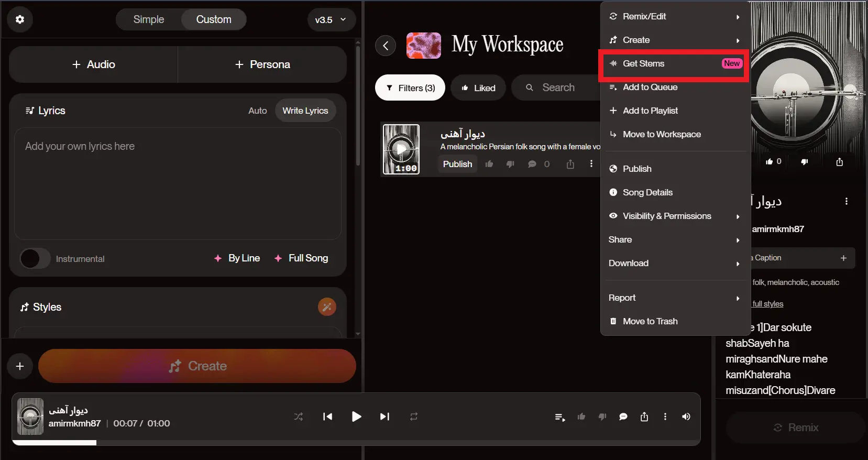The height and width of the screenshot is (460, 868).
Task: Click the styles magic wand icon
Action: tap(327, 307)
